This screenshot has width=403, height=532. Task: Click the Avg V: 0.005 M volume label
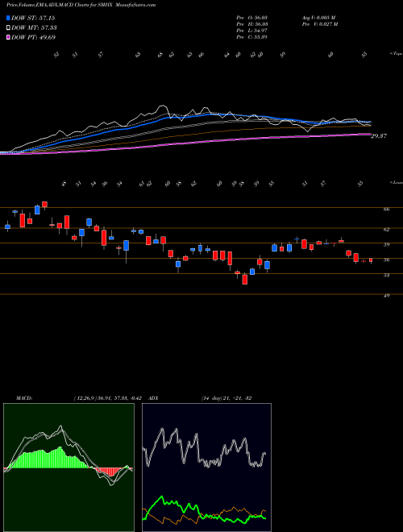[x=319, y=17]
